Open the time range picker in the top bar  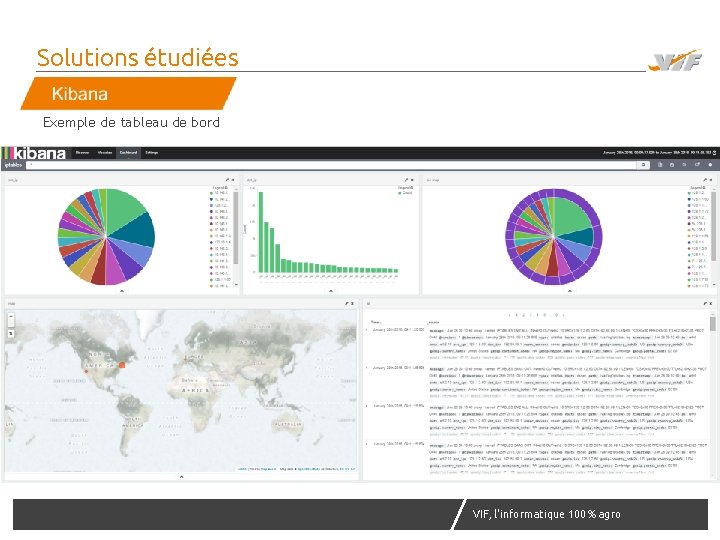[659, 152]
